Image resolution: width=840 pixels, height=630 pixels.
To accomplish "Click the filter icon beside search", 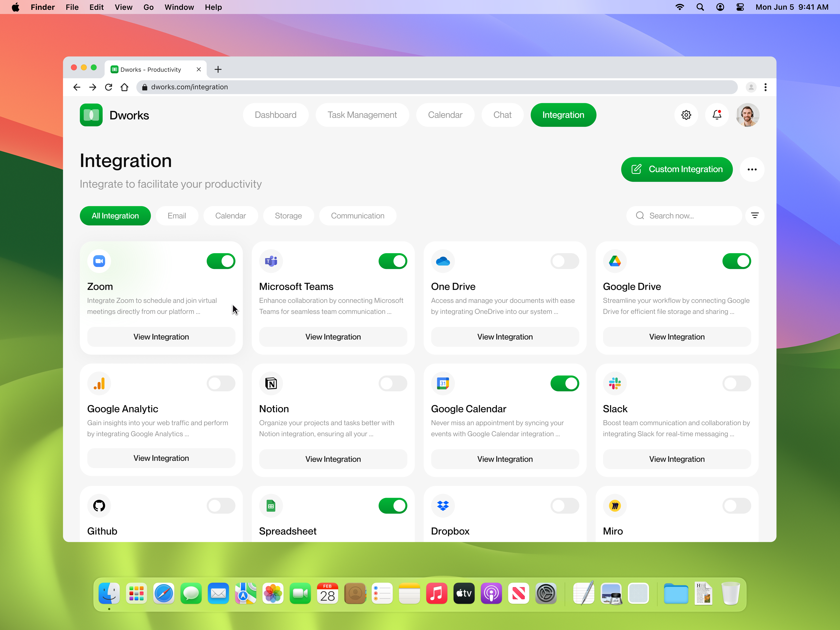I will click(755, 216).
